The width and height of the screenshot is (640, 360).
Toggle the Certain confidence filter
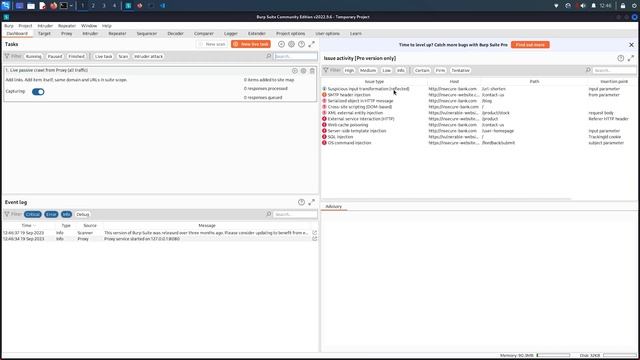(x=422, y=71)
